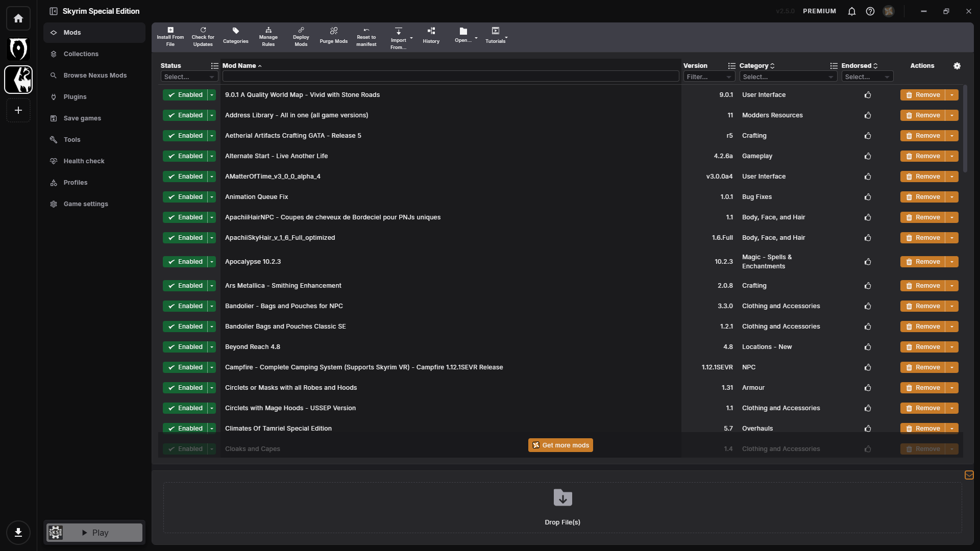Viewport: 980px width, 551px height.
Task: Open the Collections page
Action: 94,54
